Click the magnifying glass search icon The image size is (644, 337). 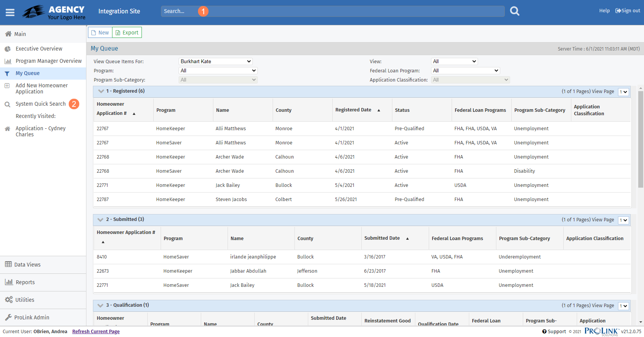(515, 11)
